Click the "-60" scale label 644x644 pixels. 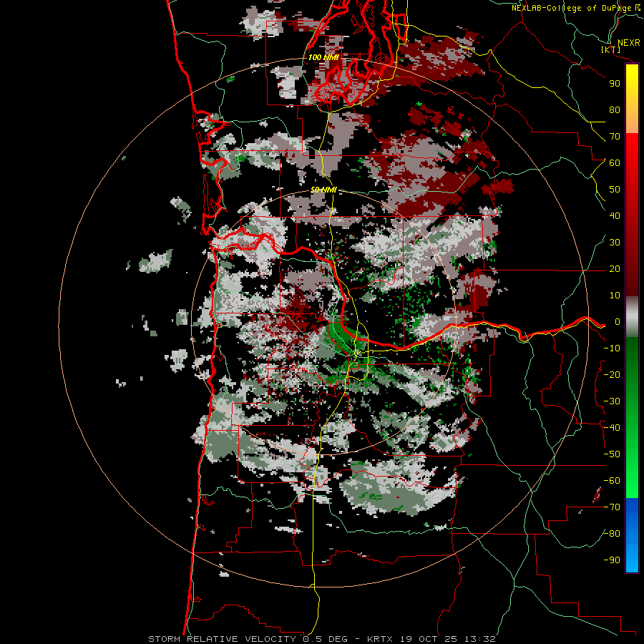coord(612,481)
